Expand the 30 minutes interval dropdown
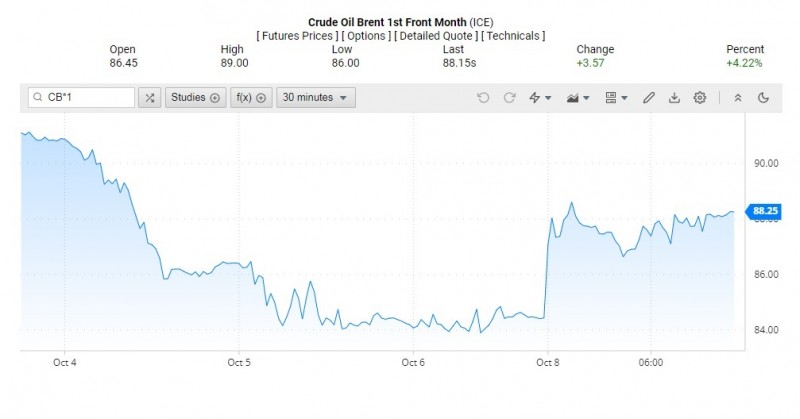 314,97
